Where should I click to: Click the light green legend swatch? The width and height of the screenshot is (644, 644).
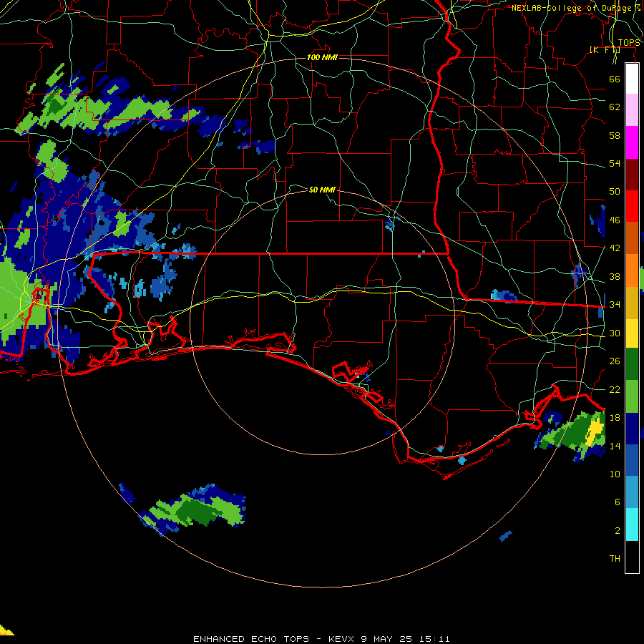(x=632, y=396)
